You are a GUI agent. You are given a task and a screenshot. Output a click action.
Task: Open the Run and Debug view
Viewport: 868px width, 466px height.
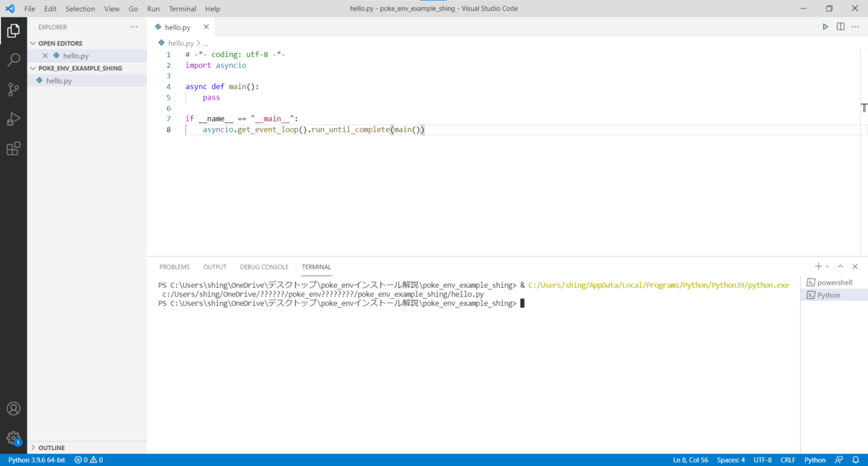click(13, 119)
